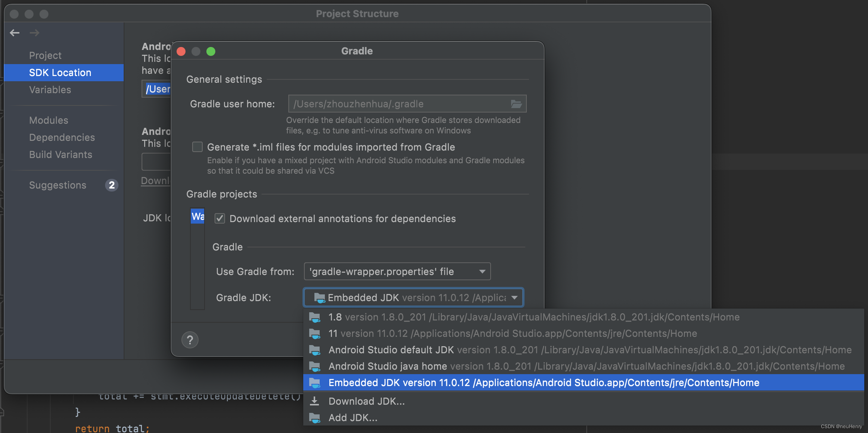Select 1.8 version 1.8.0_201 JDK option

(x=583, y=317)
